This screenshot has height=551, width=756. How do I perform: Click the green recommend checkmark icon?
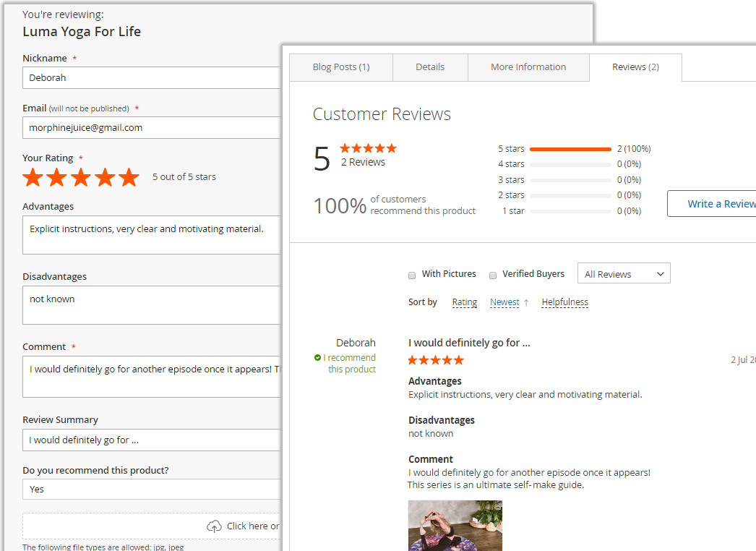click(317, 357)
